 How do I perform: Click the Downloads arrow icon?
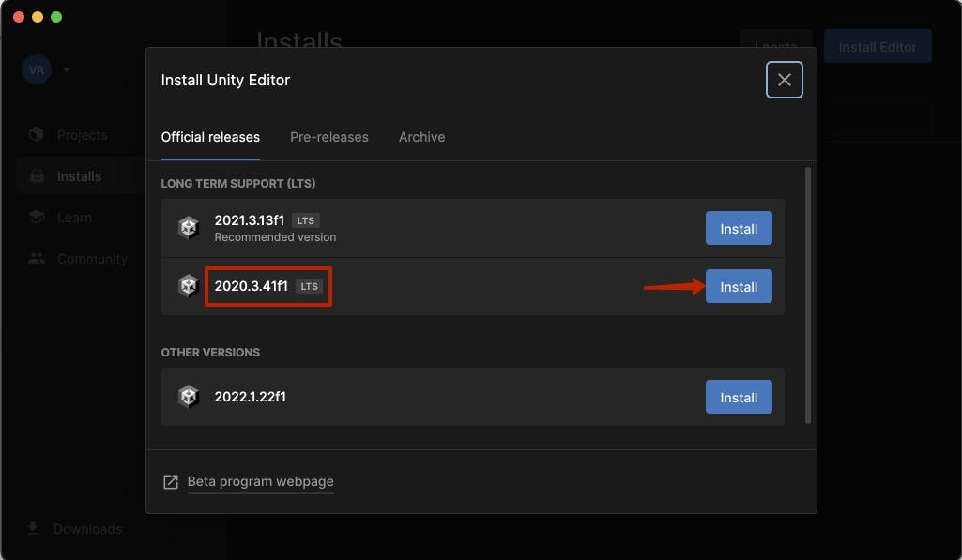pyautogui.click(x=33, y=528)
